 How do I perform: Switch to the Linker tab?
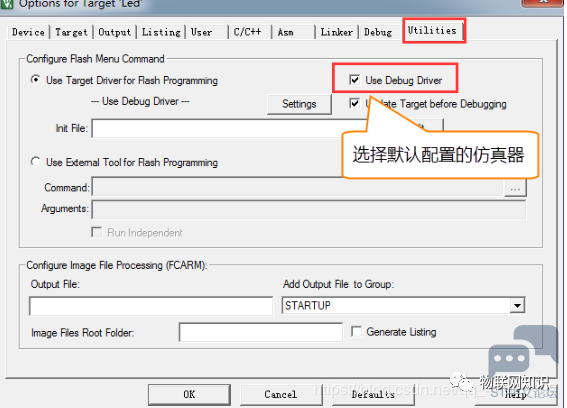(337, 32)
